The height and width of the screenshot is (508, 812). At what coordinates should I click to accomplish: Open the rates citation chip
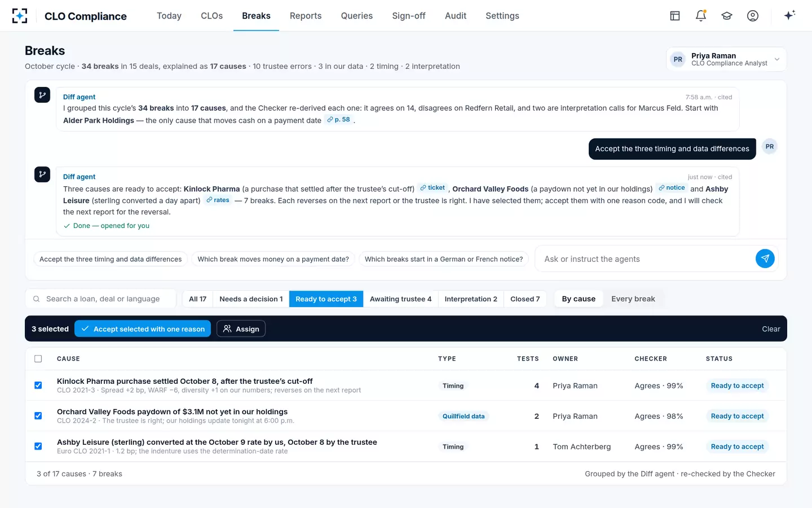[x=218, y=200]
